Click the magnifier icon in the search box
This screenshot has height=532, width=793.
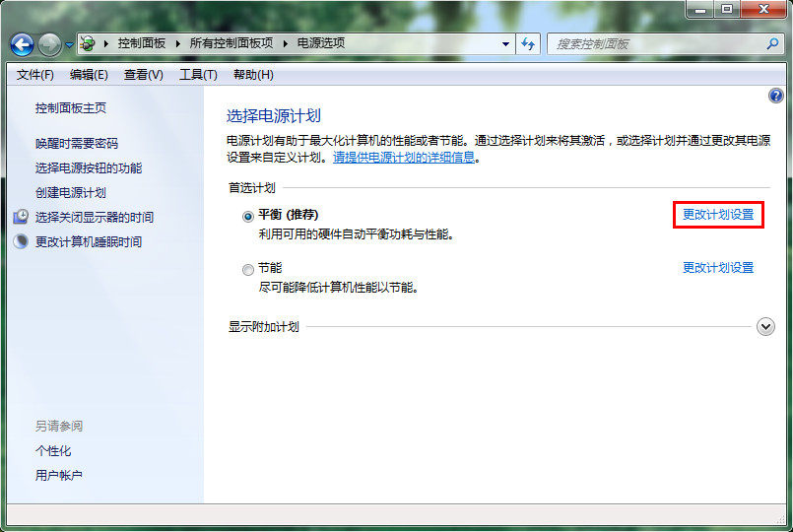pos(772,43)
